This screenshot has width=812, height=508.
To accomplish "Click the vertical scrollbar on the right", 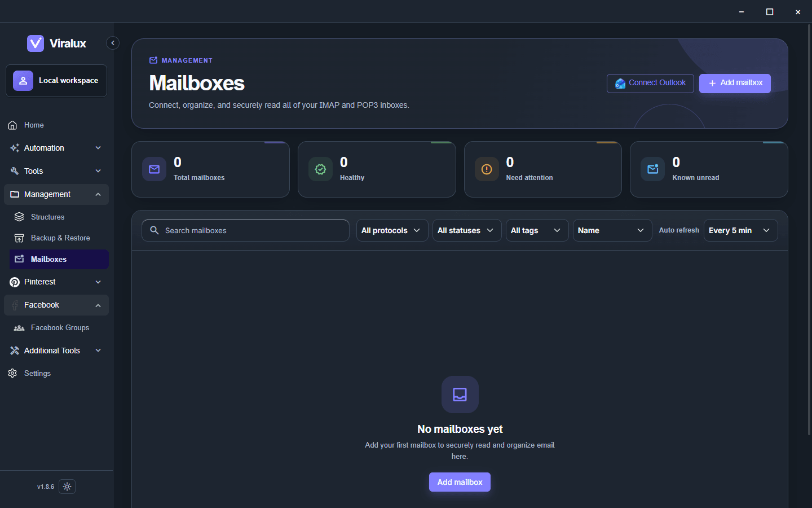I will pos(809,229).
